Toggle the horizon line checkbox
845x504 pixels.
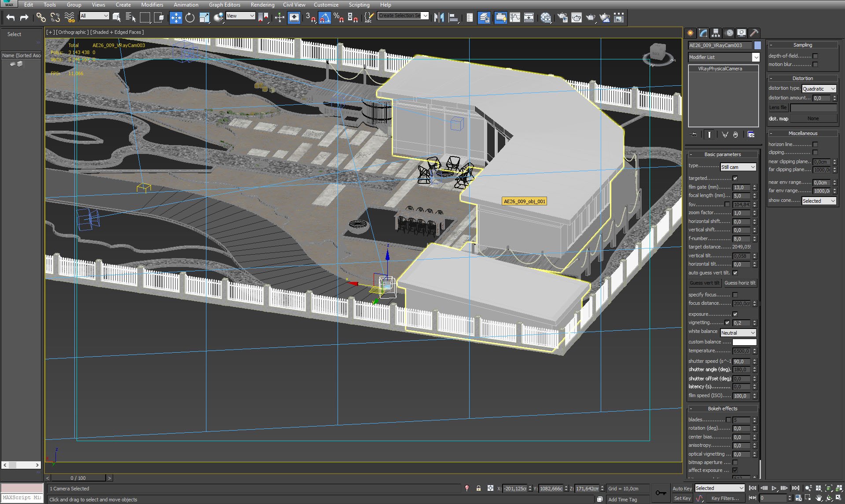[x=815, y=144]
